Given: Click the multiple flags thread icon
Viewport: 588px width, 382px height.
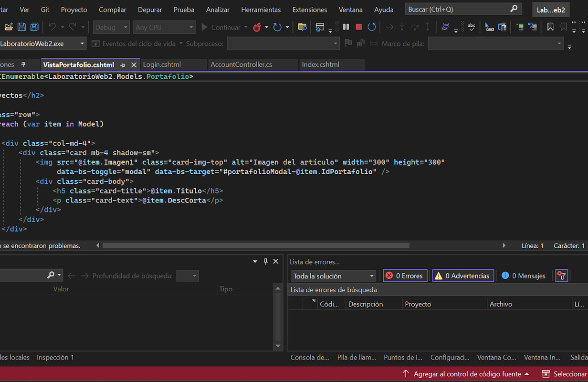Looking at the screenshot, I should click(x=361, y=43).
